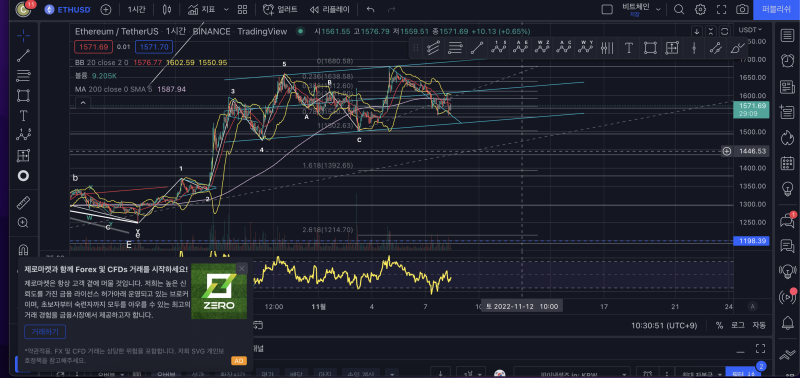The height and width of the screenshot is (378, 800).
Task: Select the trend line drawing tool
Action: click(x=23, y=56)
